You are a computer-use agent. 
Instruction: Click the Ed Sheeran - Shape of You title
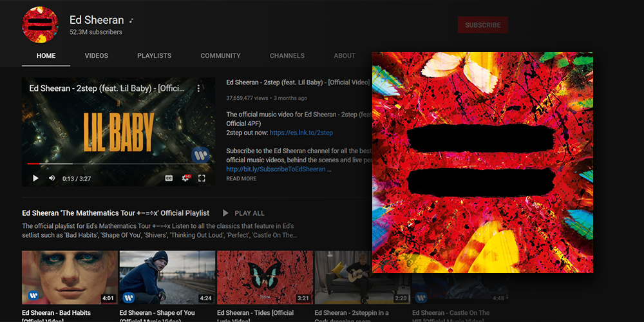[157, 316]
